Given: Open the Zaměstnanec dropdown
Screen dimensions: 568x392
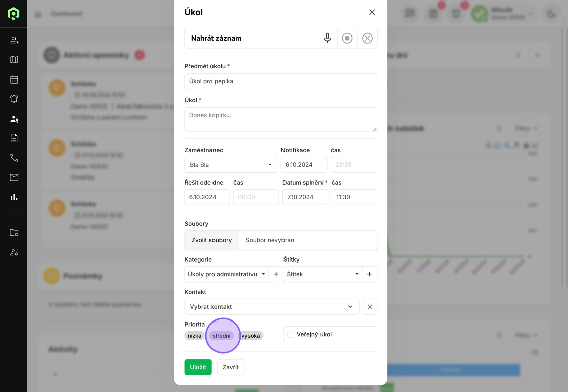Looking at the screenshot, I should (231, 165).
